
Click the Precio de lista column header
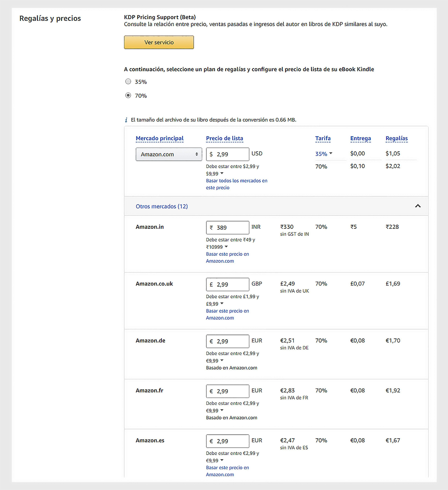point(224,138)
